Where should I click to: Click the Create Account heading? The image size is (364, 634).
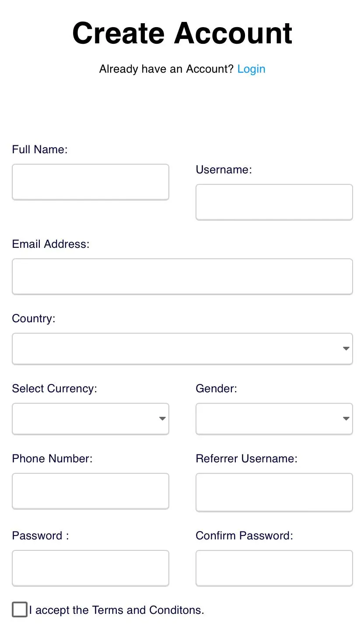(x=182, y=33)
